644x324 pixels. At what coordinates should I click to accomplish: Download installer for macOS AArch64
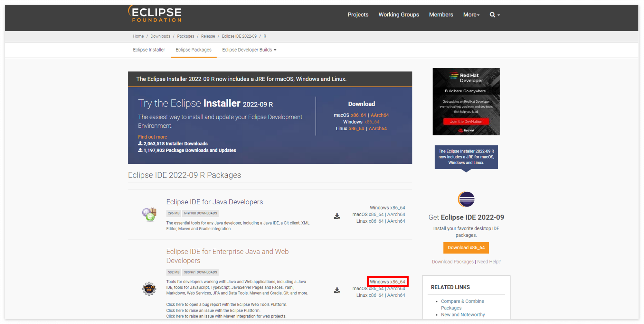pyautogui.click(x=380, y=115)
